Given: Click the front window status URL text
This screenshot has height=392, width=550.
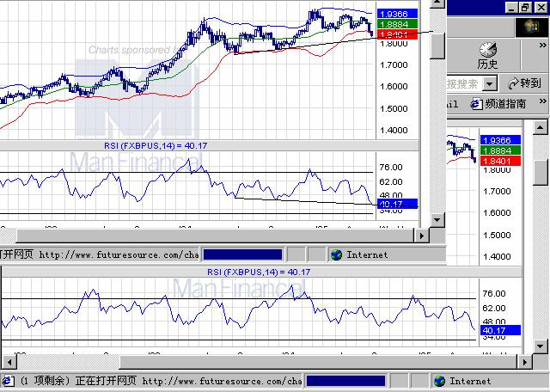Looking at the screenshot, I should click(x=119, y=254).
